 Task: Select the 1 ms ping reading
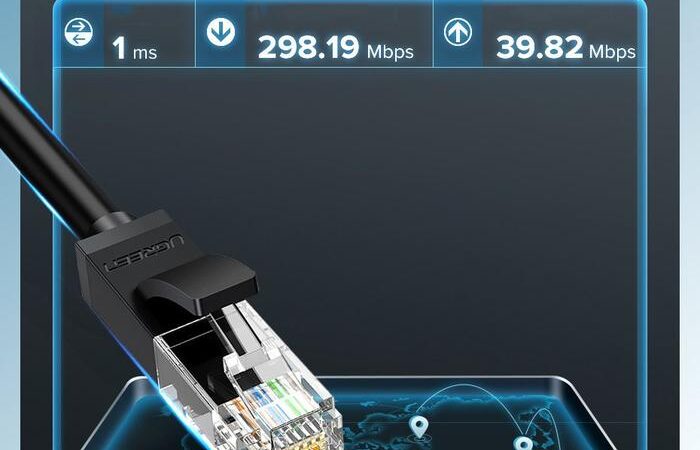pyautogui.click(x=134, y=48)
